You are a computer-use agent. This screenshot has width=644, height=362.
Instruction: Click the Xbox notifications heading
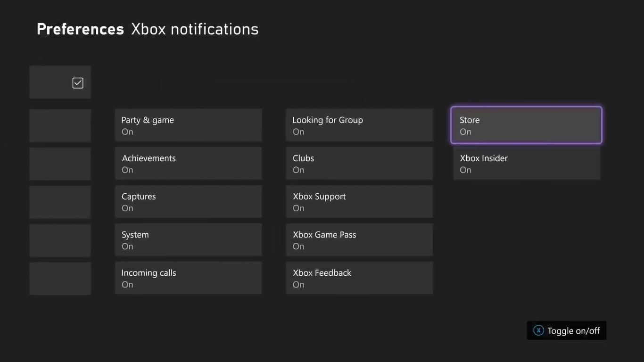coord(195,29)
